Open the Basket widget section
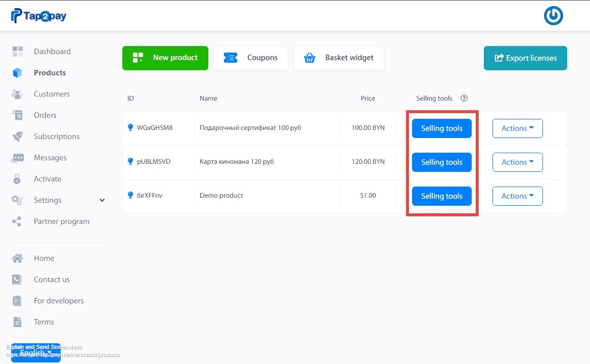The height and width of the screenshot is (364, 590). tap(338, 58)
